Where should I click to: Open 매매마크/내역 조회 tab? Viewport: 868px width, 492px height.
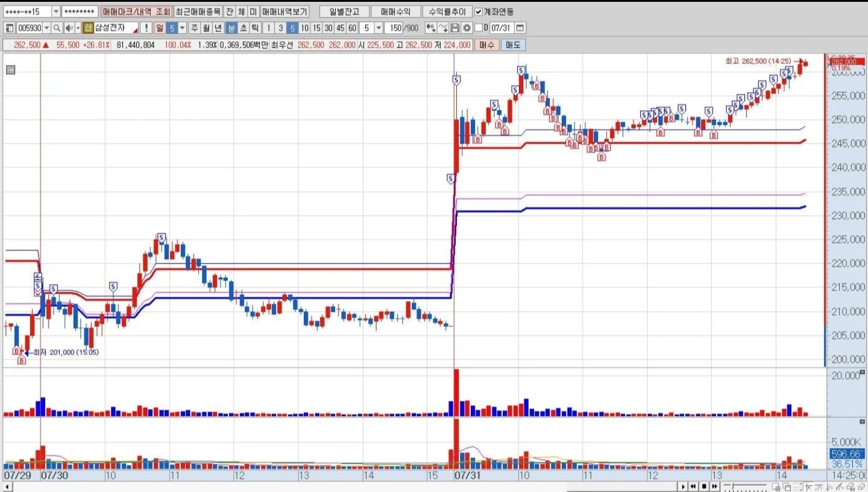[136, 11]
